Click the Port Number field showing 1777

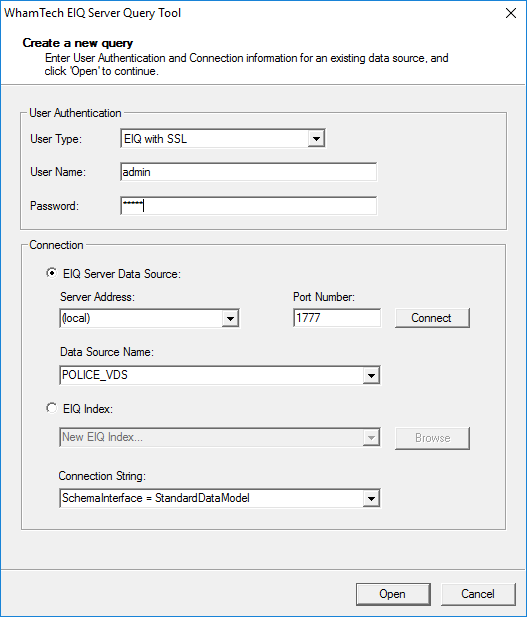pyautogui.click(x=337, y=318)
